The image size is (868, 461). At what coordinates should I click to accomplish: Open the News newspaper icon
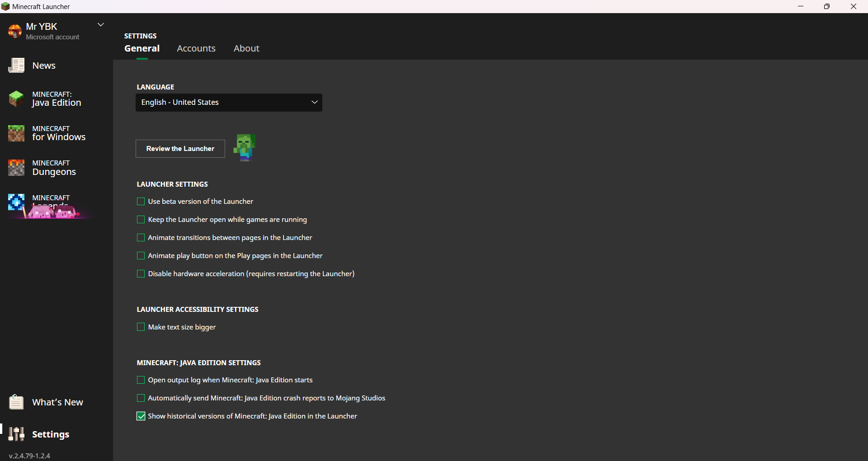tap(16, 66)
